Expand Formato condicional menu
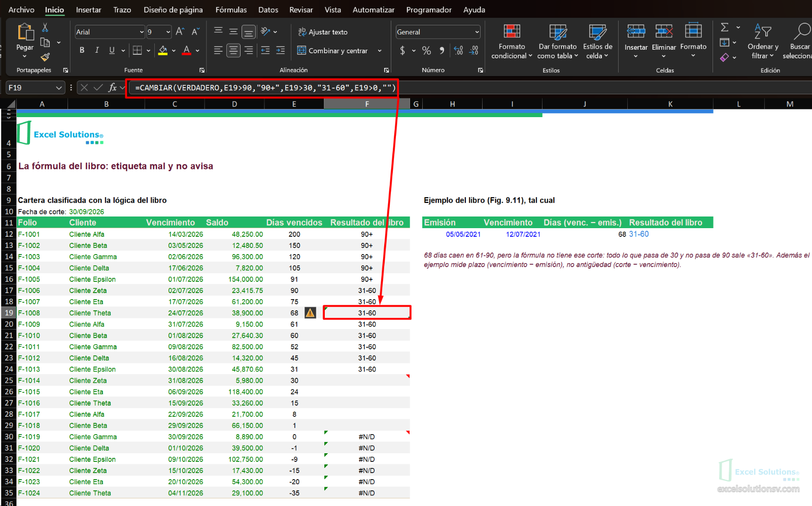The height and width of the screenshot is (506, 812). point(512,42)
